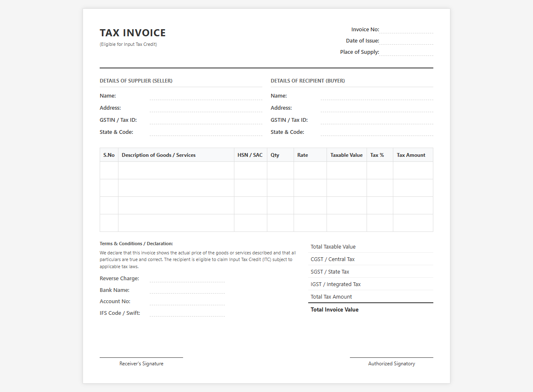Click the Account No line

pos(187,302)
